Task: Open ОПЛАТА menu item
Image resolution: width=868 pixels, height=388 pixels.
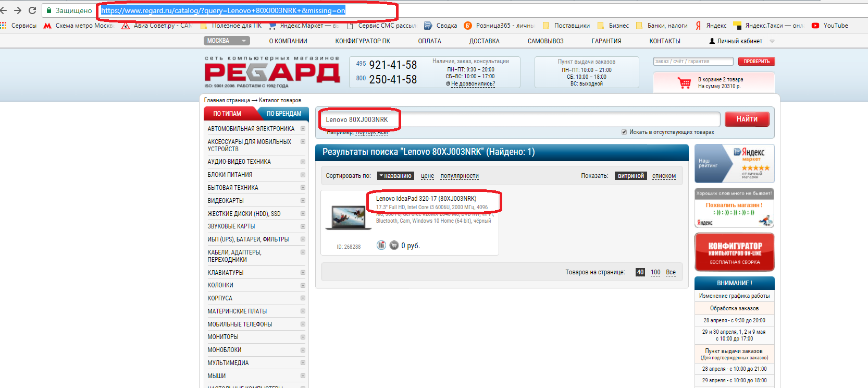Action: click(x=429, y=41)
